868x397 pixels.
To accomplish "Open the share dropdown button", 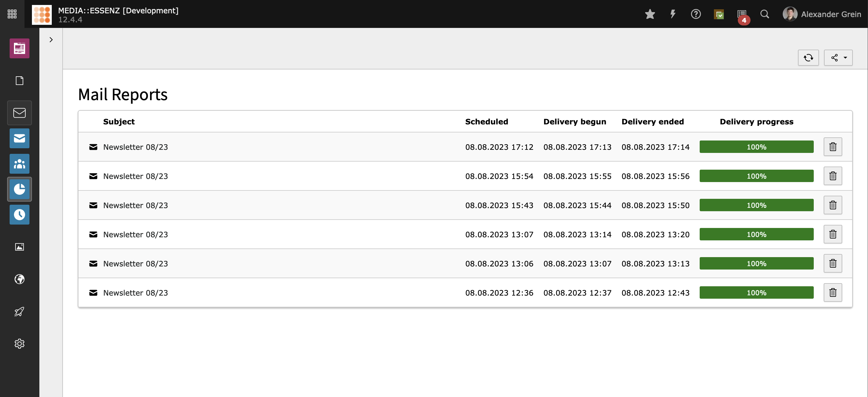I will [838, 58].
